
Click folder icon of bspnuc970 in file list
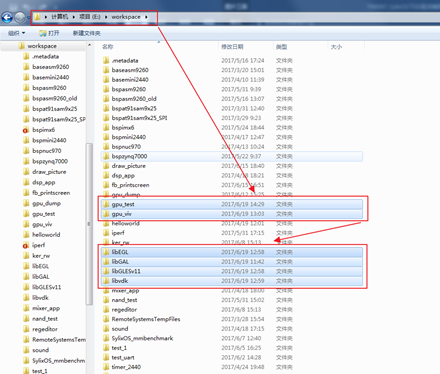tap(106, 147)
